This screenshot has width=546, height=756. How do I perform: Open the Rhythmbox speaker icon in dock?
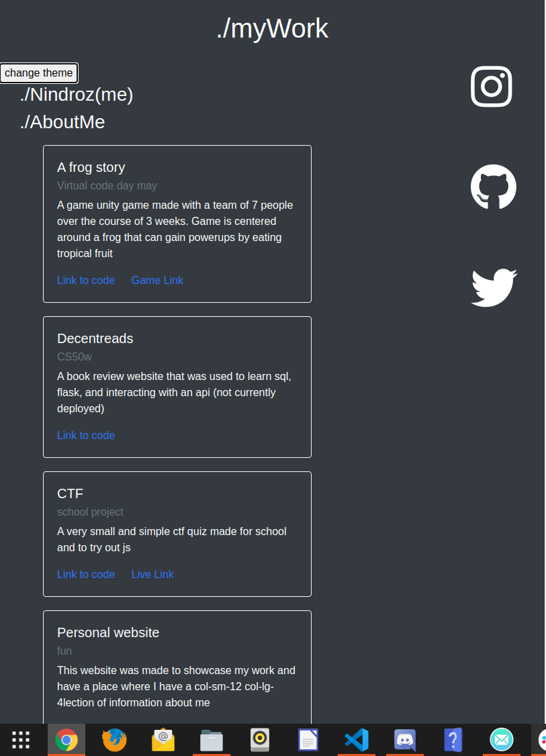tap(260, 740)
